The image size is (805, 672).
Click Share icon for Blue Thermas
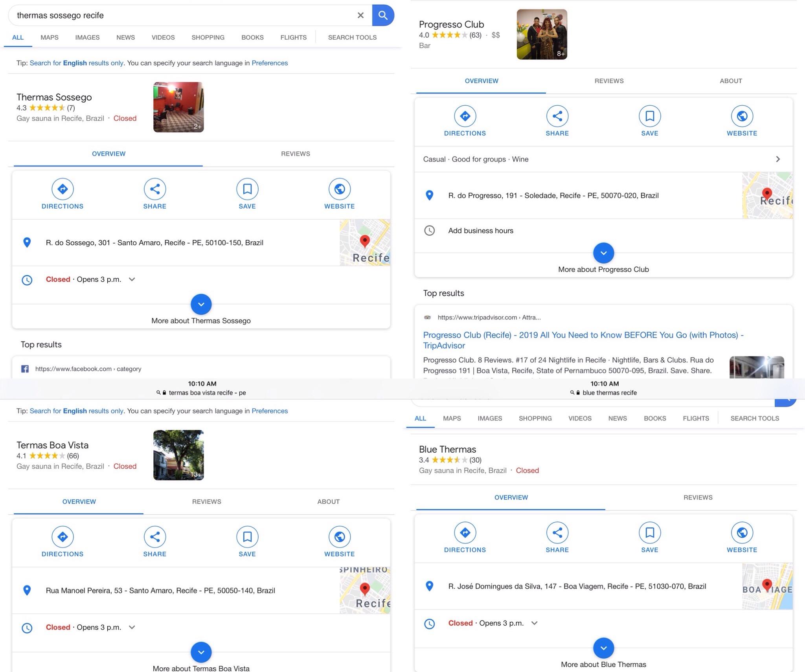(557, 533)
